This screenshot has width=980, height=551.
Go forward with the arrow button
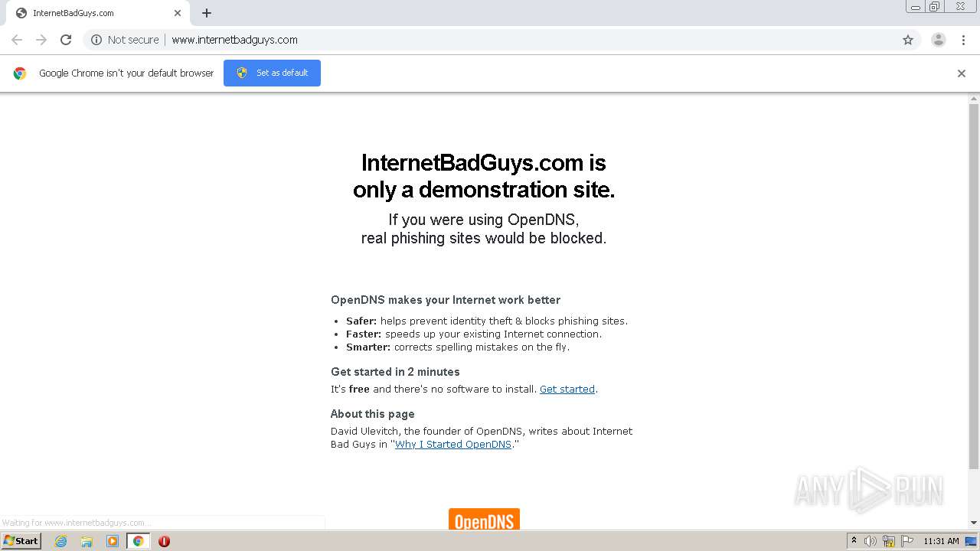(41, 40)
